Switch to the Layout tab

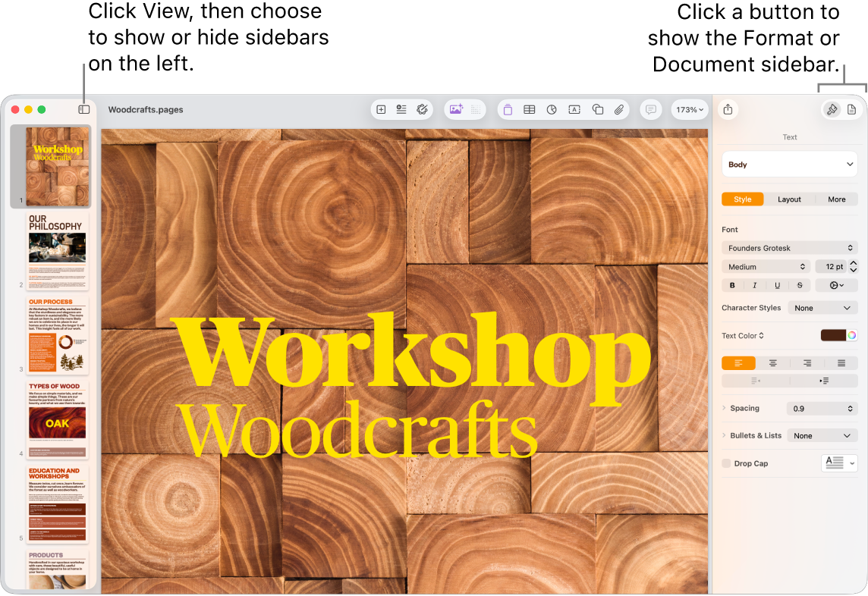(x=789, y=199)
